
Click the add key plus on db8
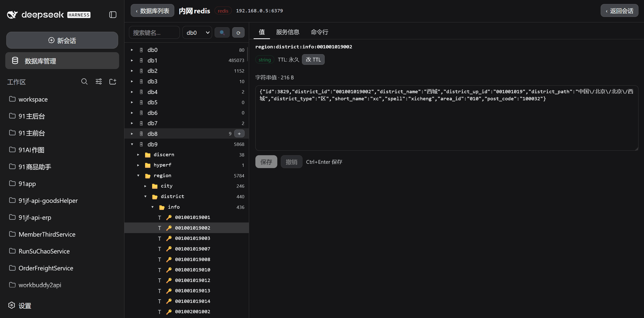239,134
